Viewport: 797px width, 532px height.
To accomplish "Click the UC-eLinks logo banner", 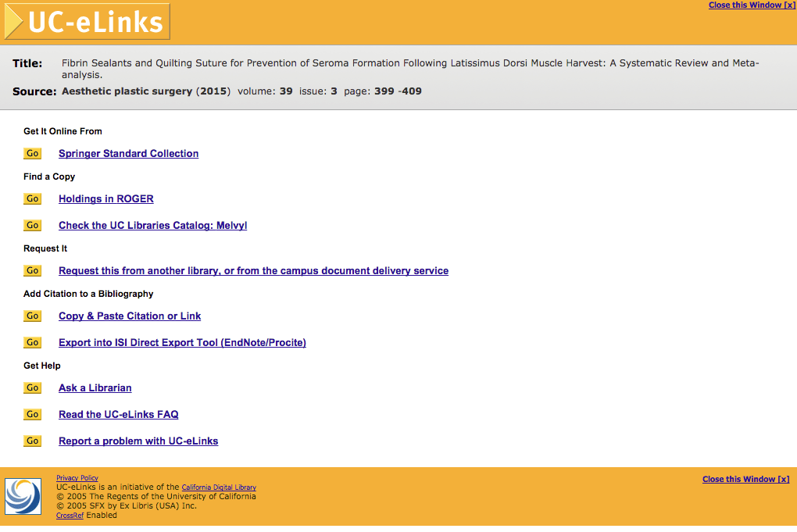I will point(87,21).
